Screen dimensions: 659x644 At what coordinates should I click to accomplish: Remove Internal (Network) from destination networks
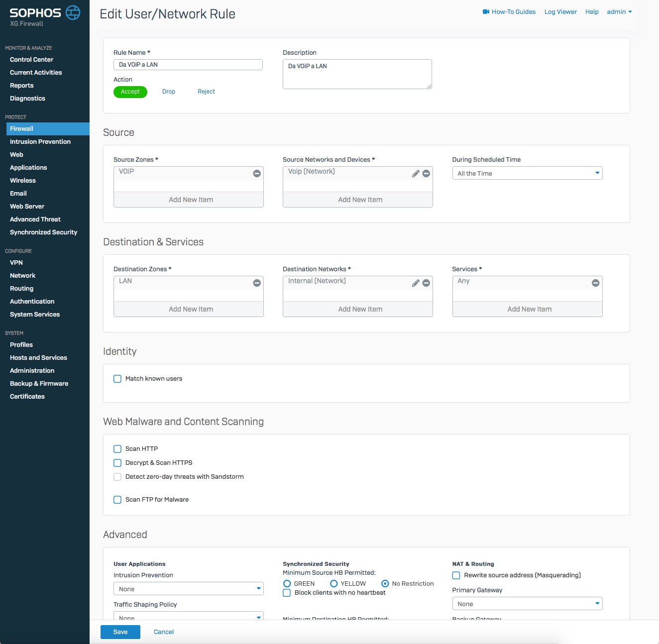pyautogui.click(x=426, y=283)
